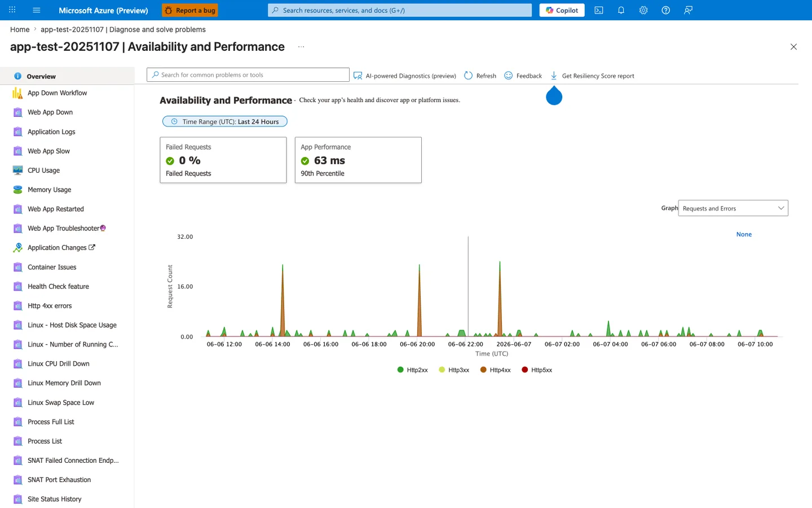Screen dimensions: 812x508
Task: Go to the Home breadcrumb link
Action: coord(20,29)
